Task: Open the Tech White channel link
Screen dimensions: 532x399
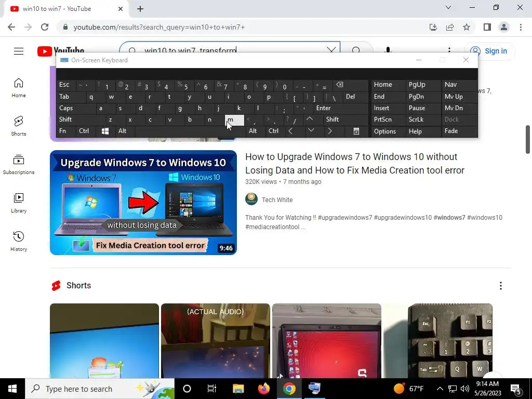Action: [277, 200]
